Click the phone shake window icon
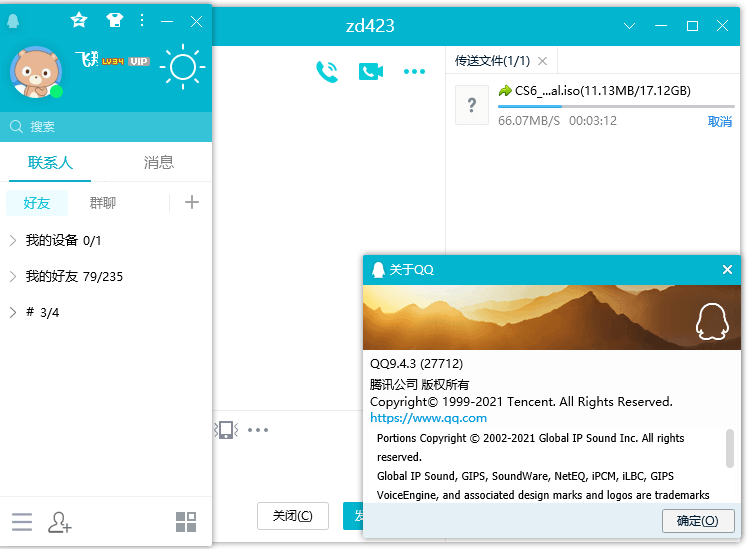748x549 pixels. tap(226, 430)
